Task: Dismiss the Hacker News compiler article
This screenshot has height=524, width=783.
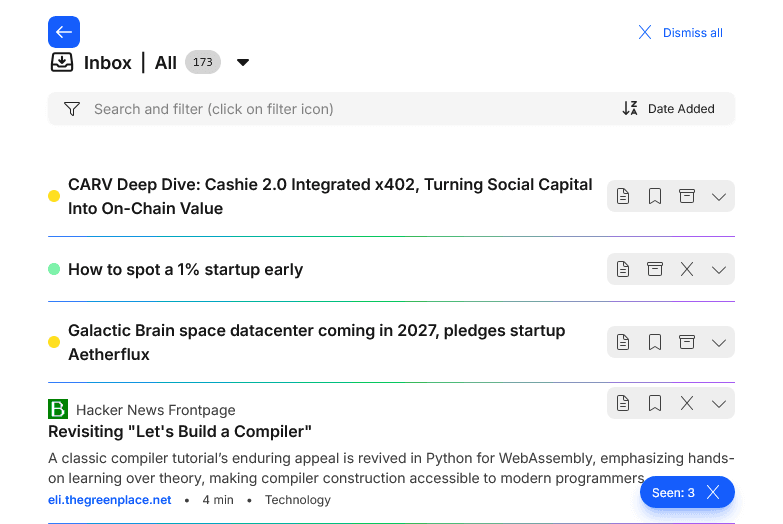Action: (687, 403)
